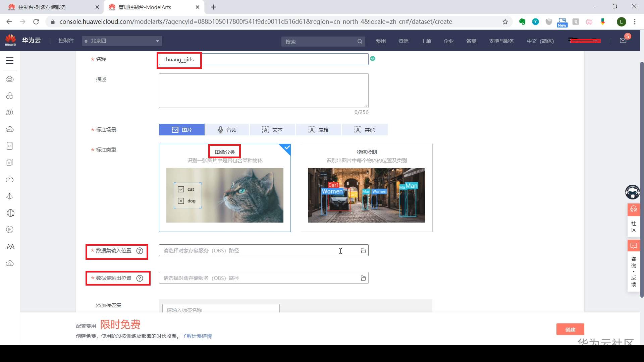
Task: Click help icon beside 数据集输出位置
Action: [140, 278]
